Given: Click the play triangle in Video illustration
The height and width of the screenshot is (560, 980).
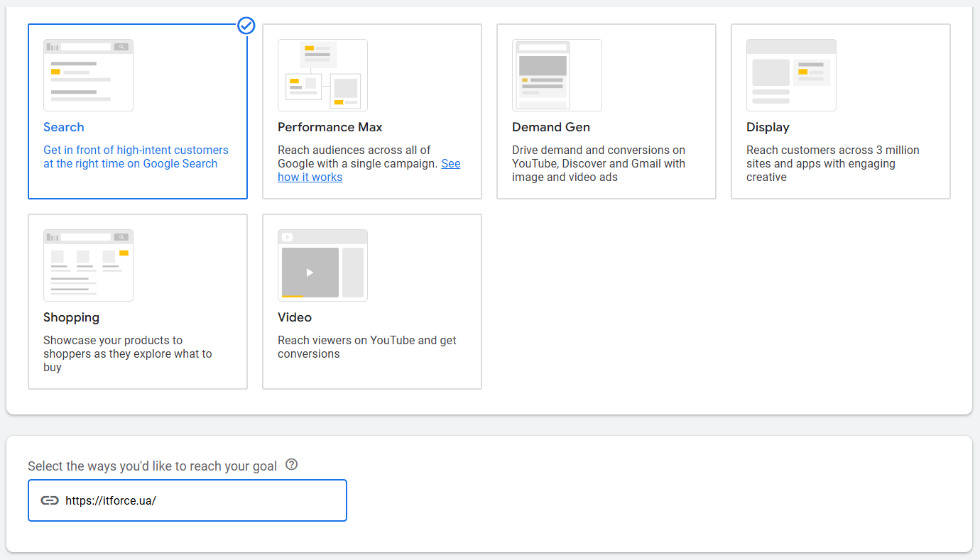Looking at the screenshot, I should [310, 273].
